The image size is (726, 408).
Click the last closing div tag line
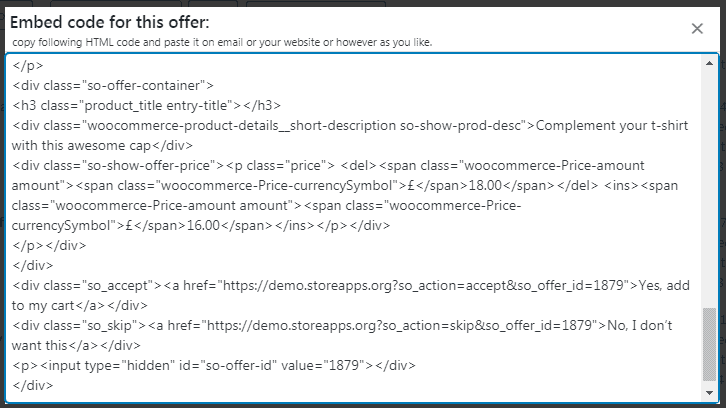[32, 385]
